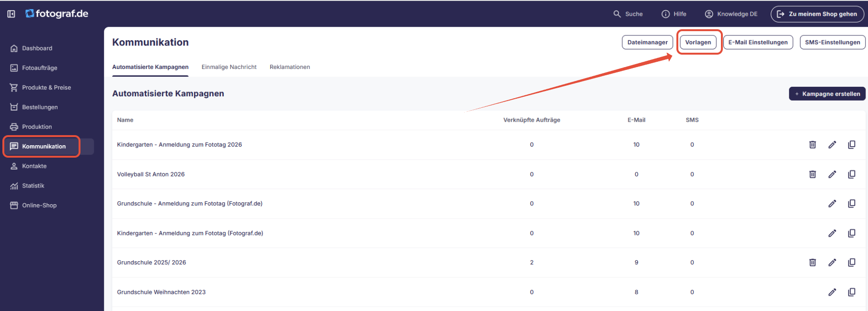Open E-Mail Einstellungen
868x311 pixels.
(x=757, y=42)
